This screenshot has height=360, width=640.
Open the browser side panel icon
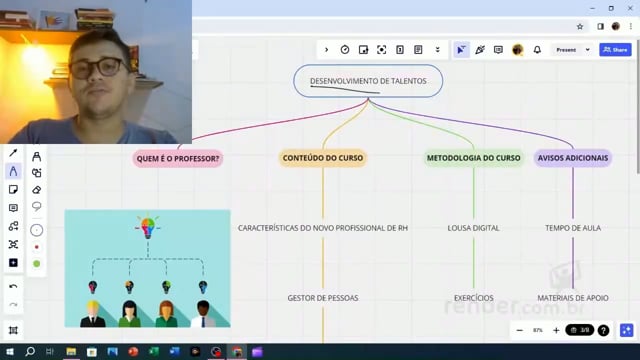(600, 27)
